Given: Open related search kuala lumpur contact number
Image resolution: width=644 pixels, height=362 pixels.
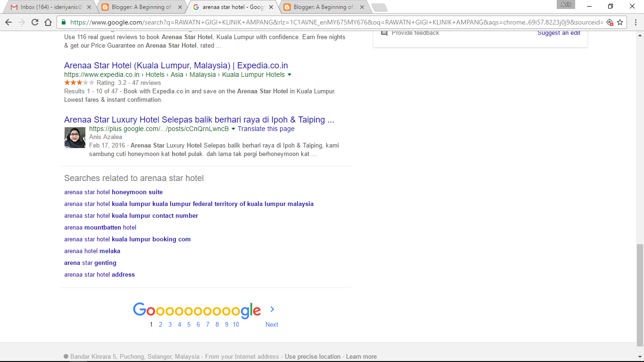Looking at the screenshot, I should pyautogui.click(x=131, y=216).
